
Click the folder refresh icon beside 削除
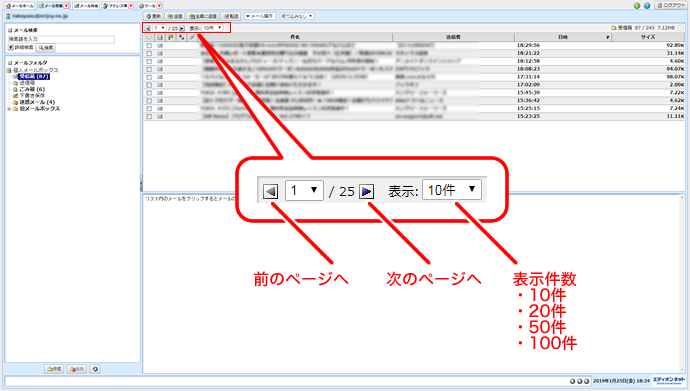[95, 369]
